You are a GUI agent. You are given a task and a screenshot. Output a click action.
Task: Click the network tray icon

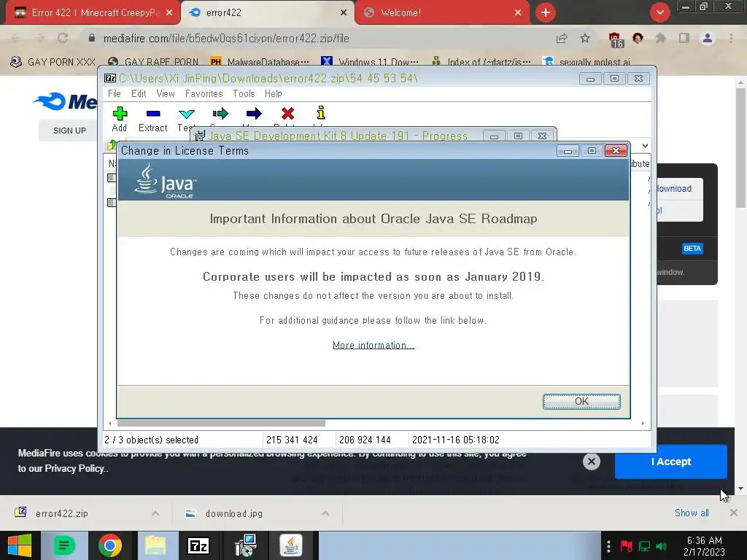point(644,546)
